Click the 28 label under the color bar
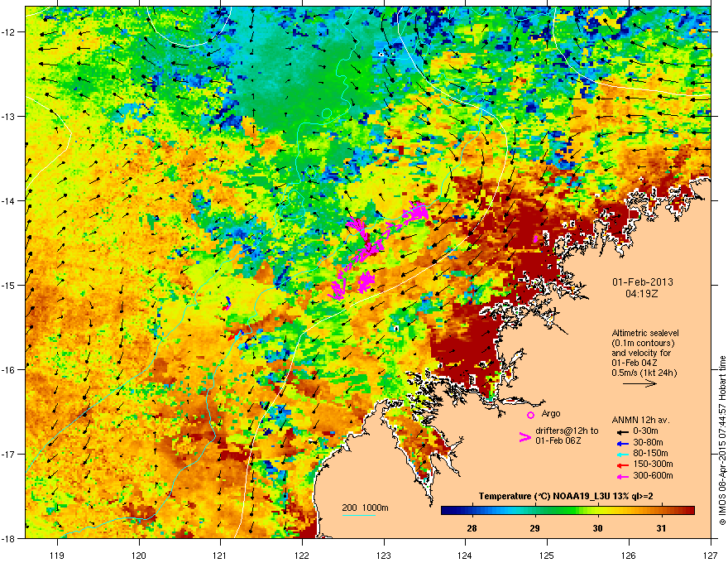 (x=472, y=528)
